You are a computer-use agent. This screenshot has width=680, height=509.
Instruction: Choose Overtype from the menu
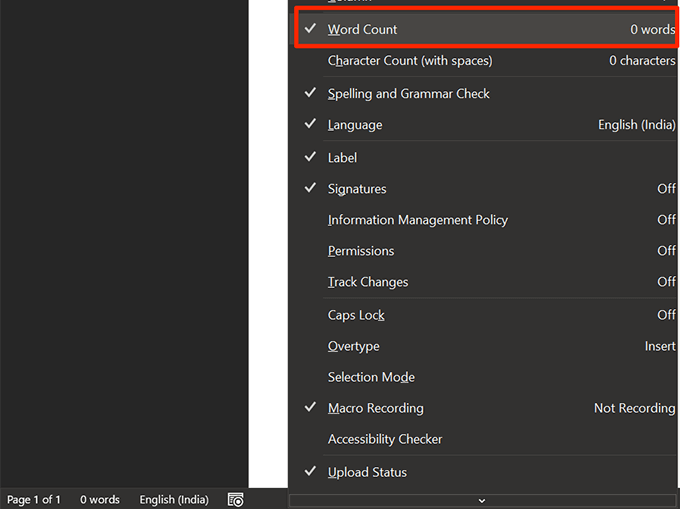353,346
